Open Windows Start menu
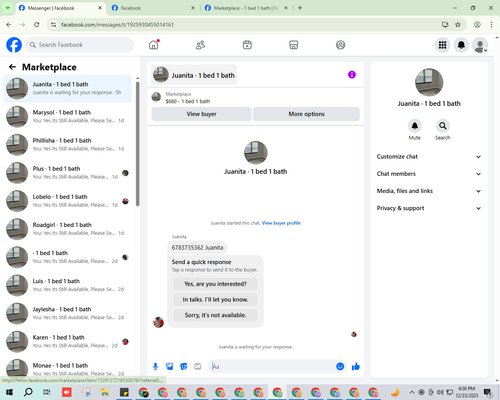 [x=9, y=392]
